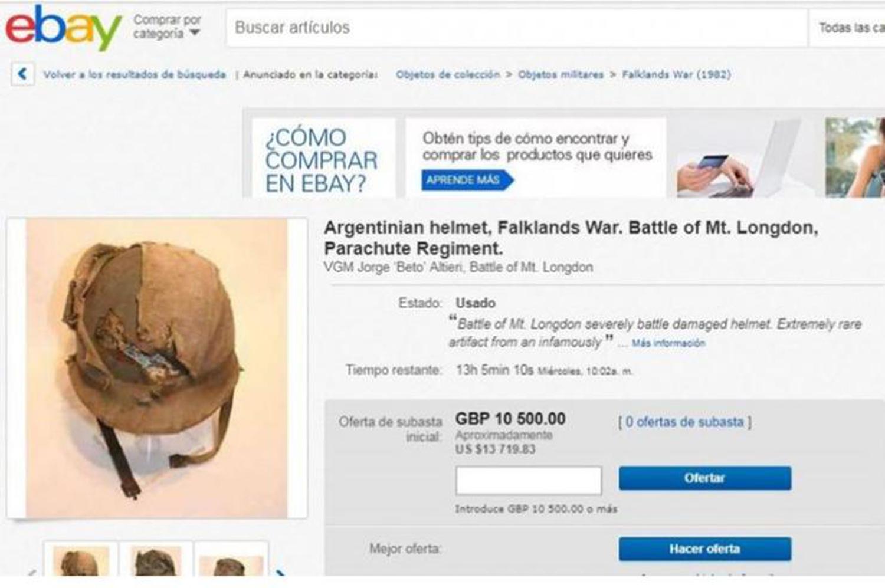
Task: Click the next thumbnails arrow
Action: 281,572
